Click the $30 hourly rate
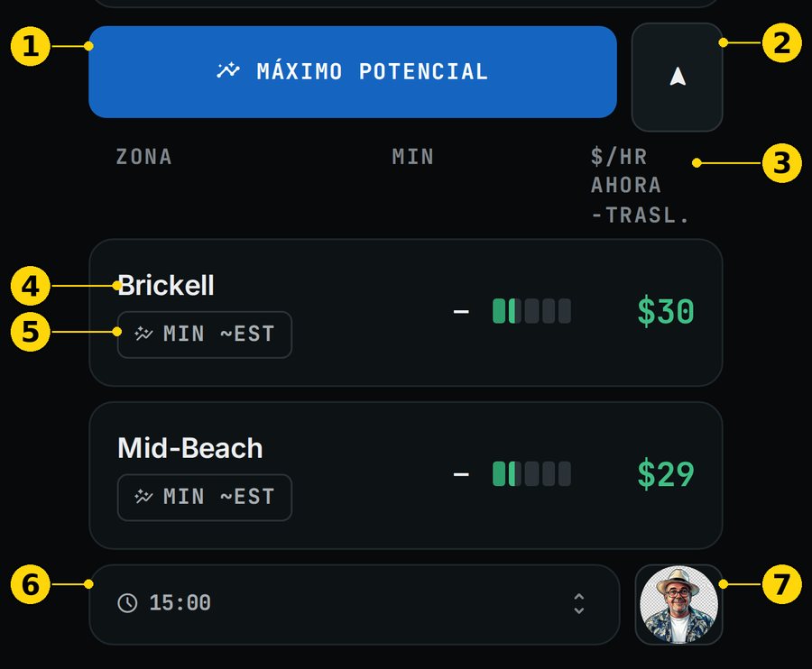 pyautogui.click(x=666, y=311)
